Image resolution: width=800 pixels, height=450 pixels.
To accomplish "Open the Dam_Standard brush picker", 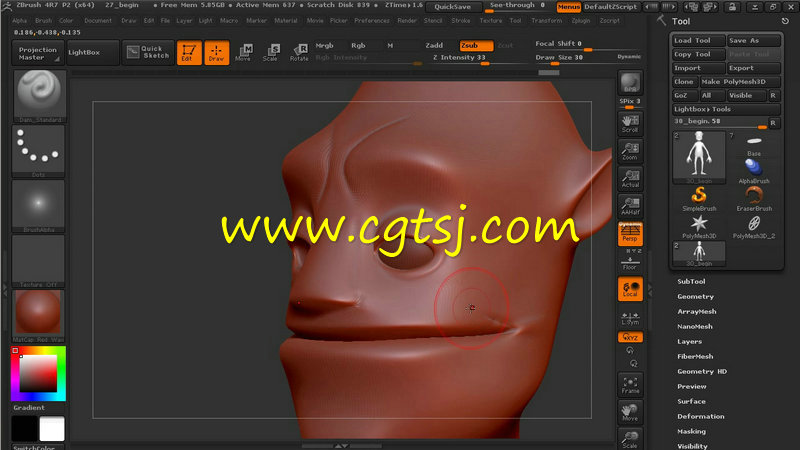I will [x=39, y=96].
